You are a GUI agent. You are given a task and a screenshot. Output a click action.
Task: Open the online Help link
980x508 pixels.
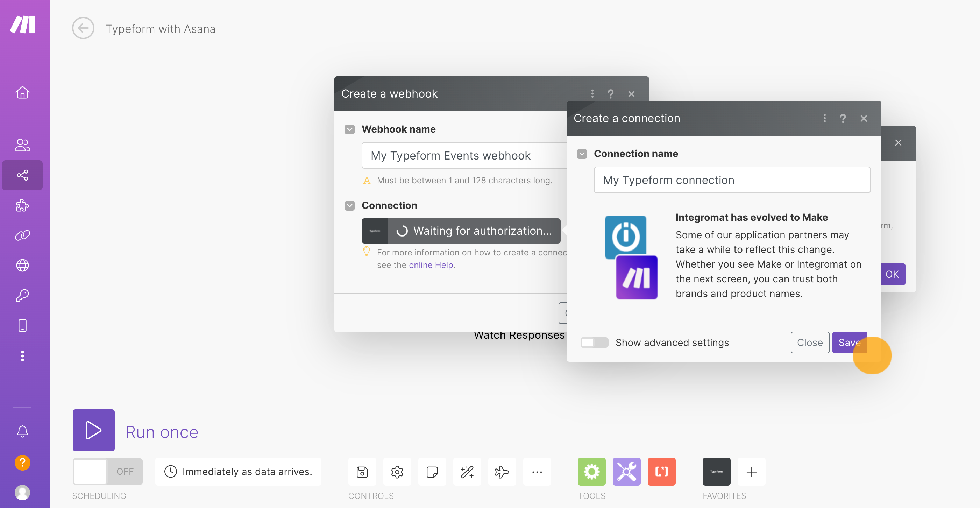tap(431, 265)
